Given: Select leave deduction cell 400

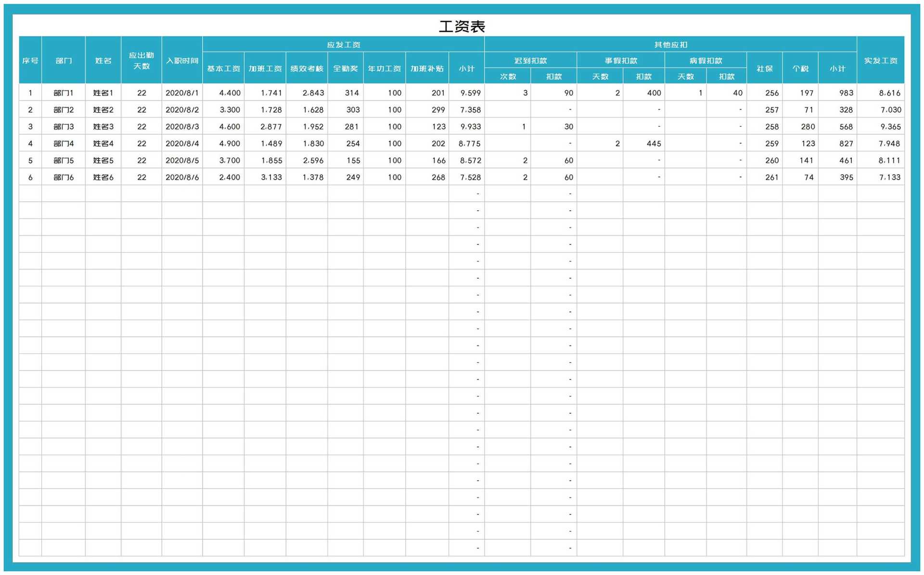Looking at the screenshot, I should point(644,92).
